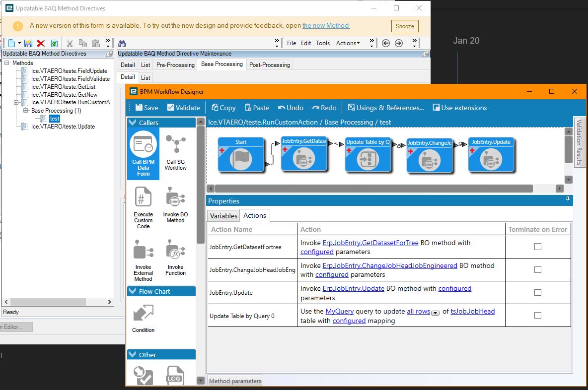Click the workflow canvas horizontal scrollbar
588x390 pixels.
click(x=374, y=189)
